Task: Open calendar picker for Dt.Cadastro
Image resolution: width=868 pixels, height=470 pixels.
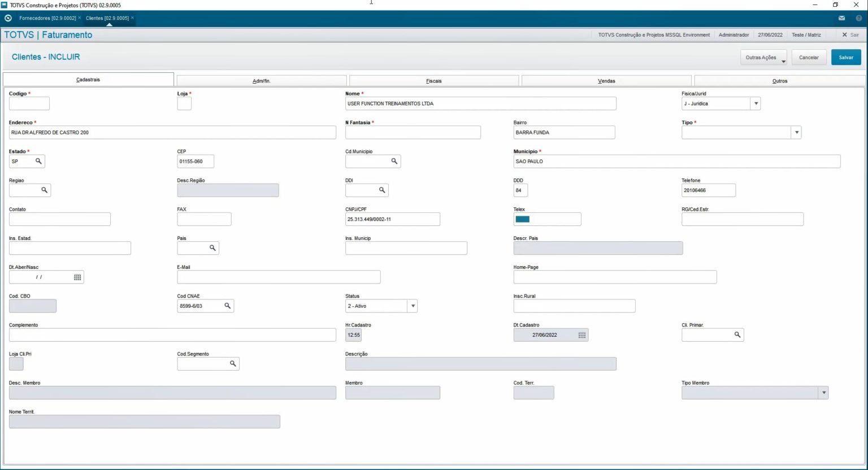Action: 581,335
